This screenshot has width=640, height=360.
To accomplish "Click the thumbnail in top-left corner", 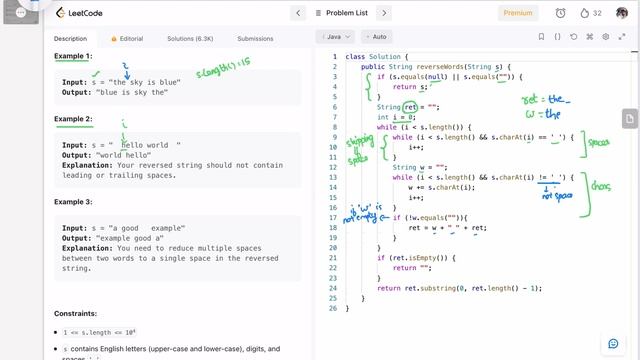I will pyautogui.click(x=21, y=12).
